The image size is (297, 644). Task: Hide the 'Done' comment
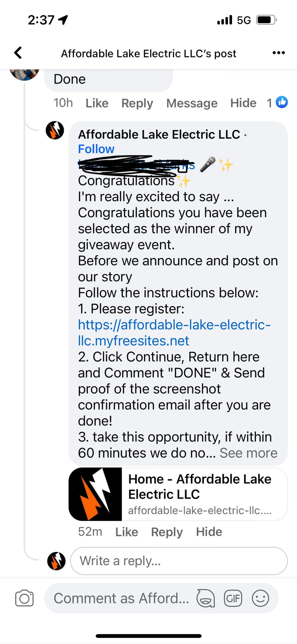pyautogui.click(x=243, y=103)
